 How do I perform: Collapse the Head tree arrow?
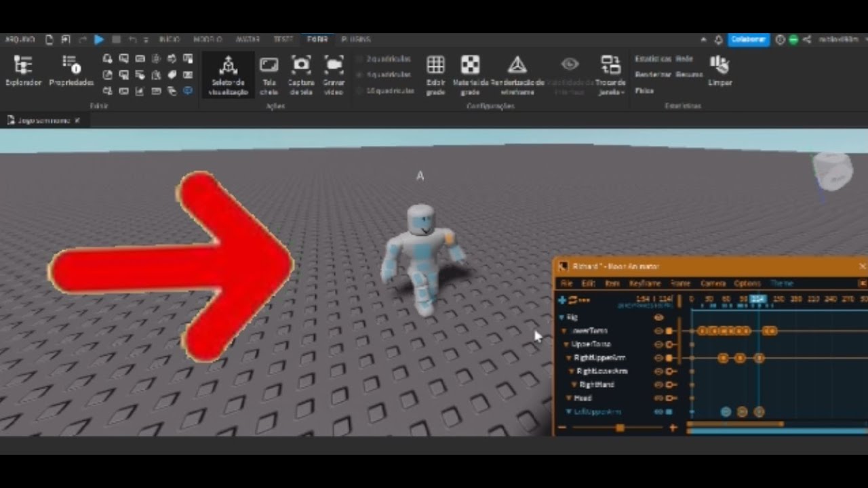tap(570, 398)
